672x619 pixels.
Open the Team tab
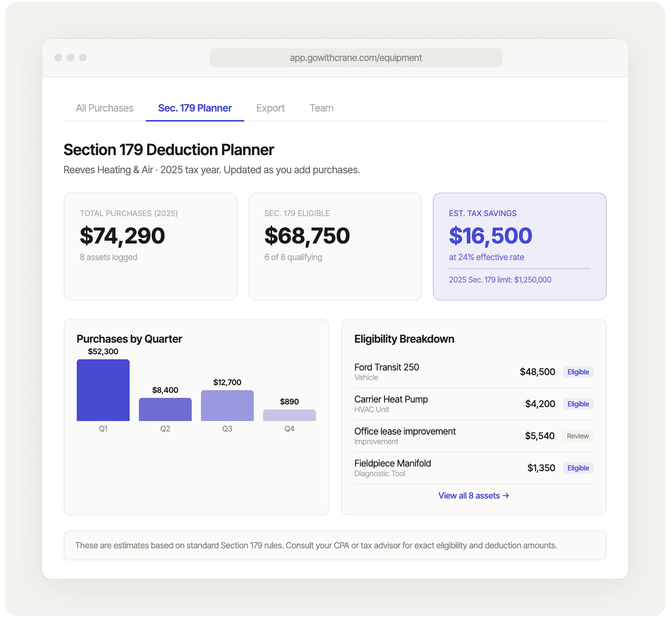tap(321, 108)
